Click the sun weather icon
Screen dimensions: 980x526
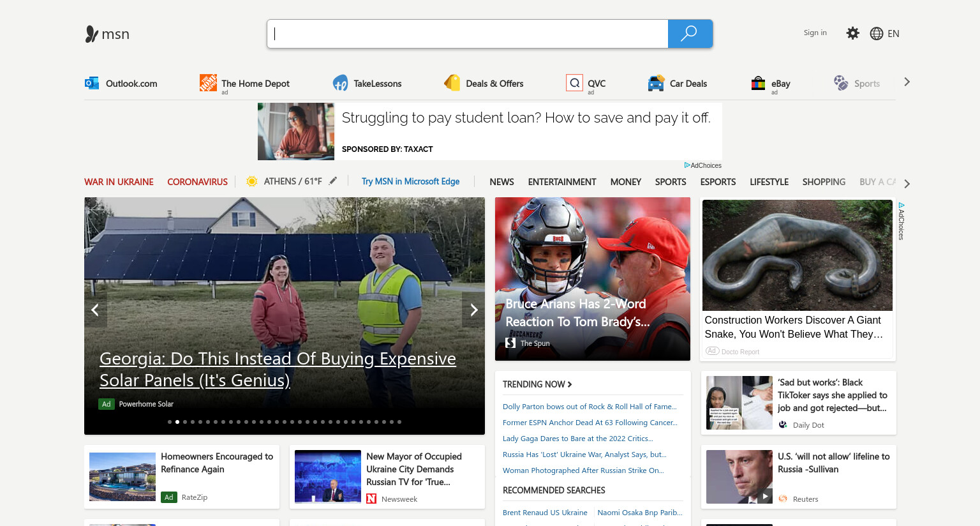(x=252, y=181)
